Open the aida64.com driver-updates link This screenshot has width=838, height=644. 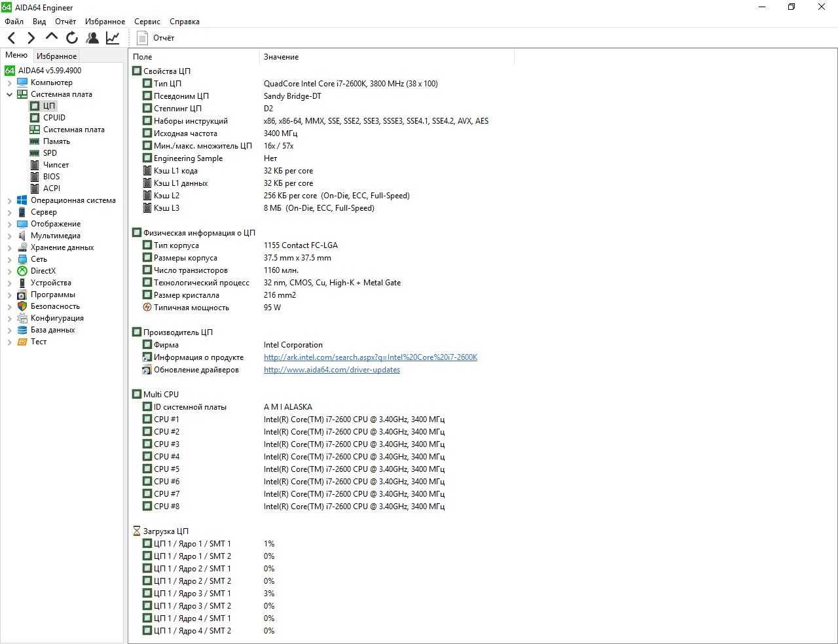[x=332, y=370]
